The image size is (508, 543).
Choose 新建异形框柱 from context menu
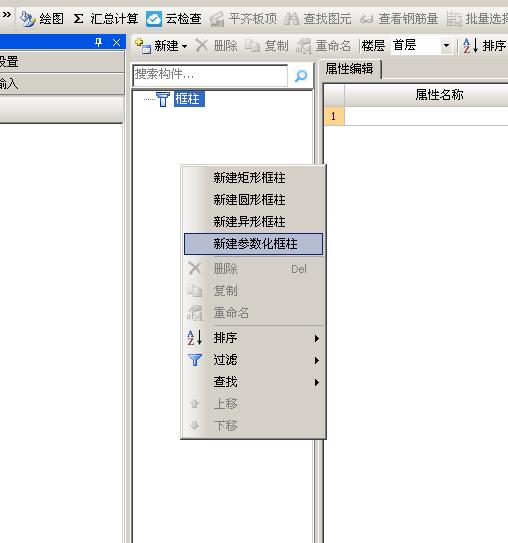coord(253,221)
